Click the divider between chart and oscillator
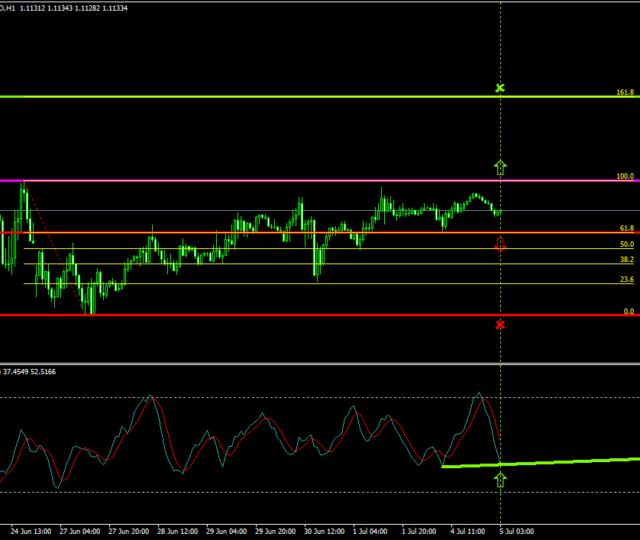This screenshot has height=540, width=640. click(320, 364)
